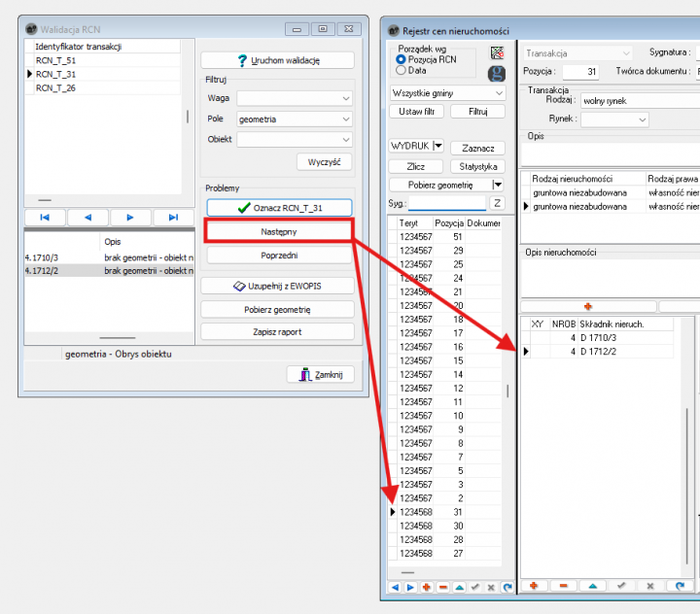Click the Z button next to Syg field
This screenshot has height=614, width=700.
(x=498, y=203)
